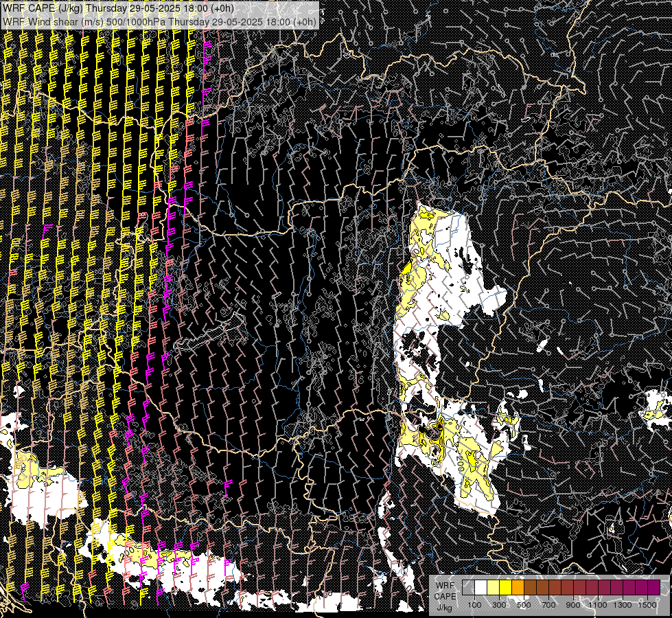Click the CAPE word in the legend
This screenshot has width=672, height=618.
[445, 597]
